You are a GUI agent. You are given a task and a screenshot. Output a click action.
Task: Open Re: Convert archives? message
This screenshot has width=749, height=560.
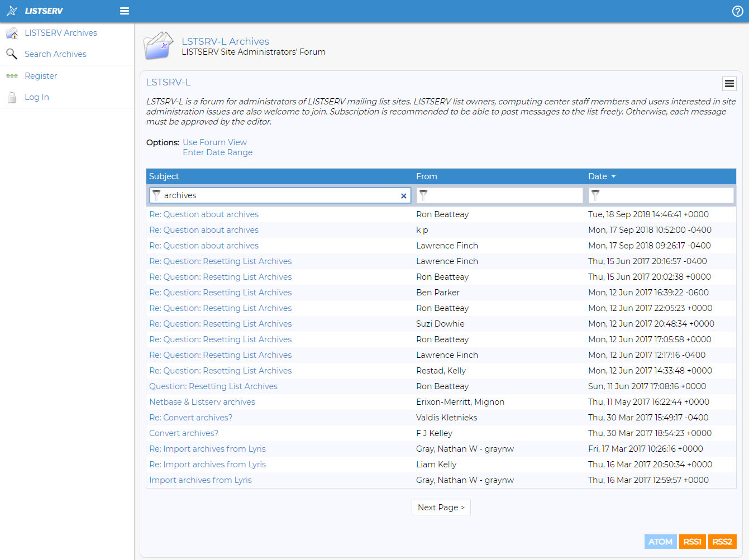[190, 418]
